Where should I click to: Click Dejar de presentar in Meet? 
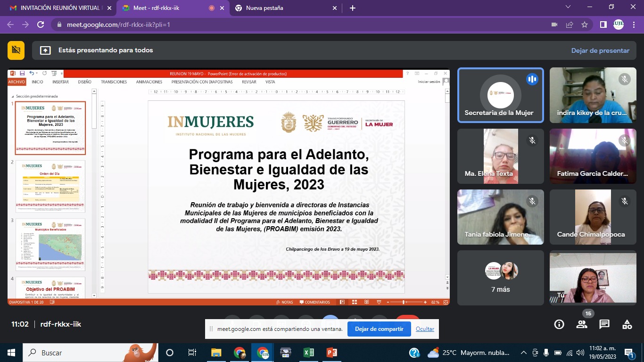[x=601, y=50]
